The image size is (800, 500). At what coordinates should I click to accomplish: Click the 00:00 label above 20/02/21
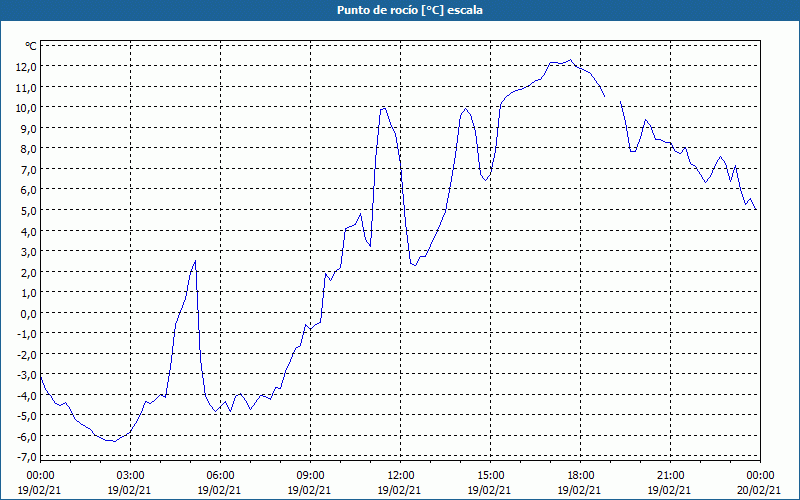760,476
